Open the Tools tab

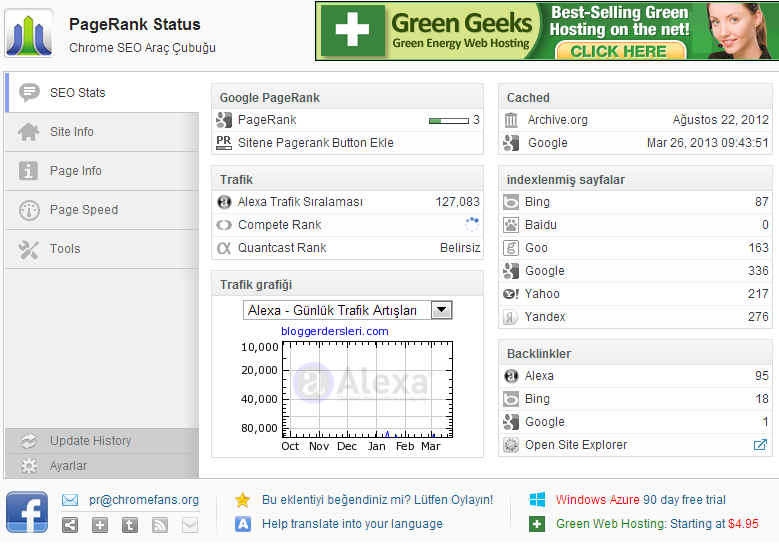click(x=102, y=249)
